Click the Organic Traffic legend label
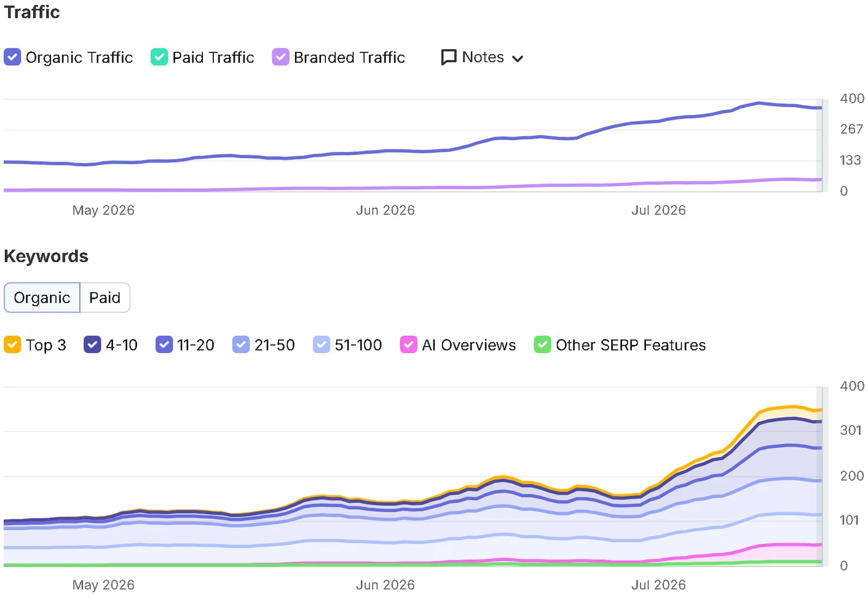The height and width of the screenshot is (596, 868). click(x=79, y=57)
